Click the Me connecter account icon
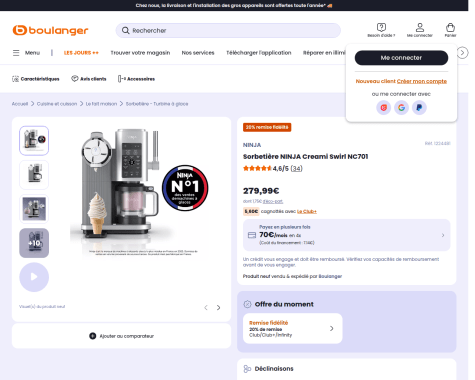475x380 pixels. (420, 27)
